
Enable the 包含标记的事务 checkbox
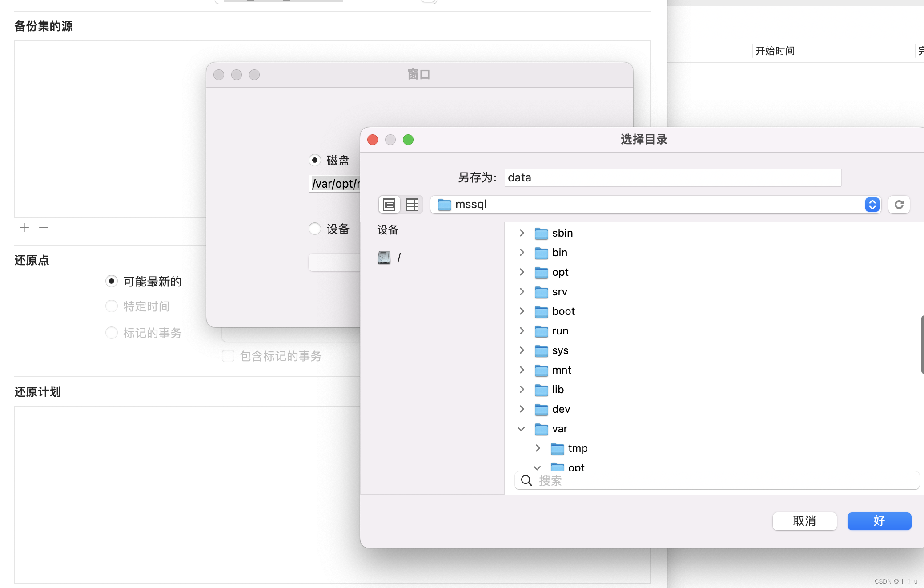[228, 356]
